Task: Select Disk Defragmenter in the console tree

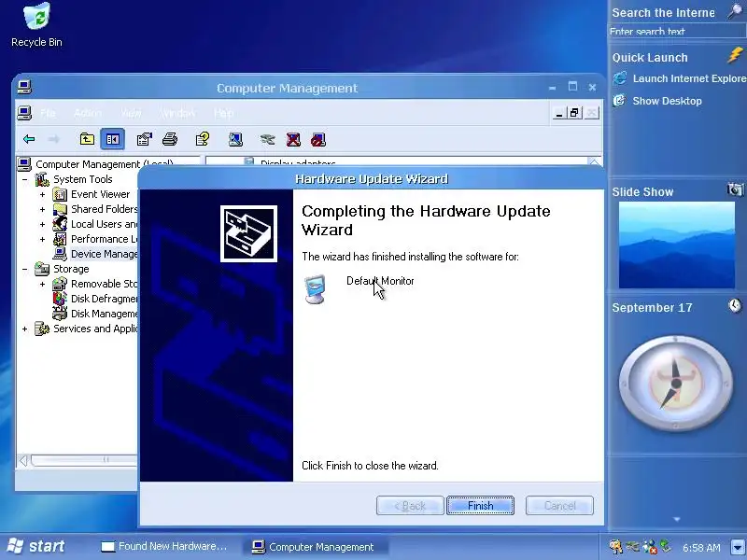Action: tap(104, 299)
